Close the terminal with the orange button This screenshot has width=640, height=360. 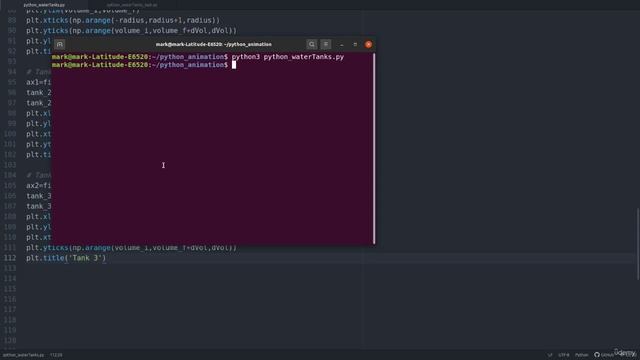[369, 44]
